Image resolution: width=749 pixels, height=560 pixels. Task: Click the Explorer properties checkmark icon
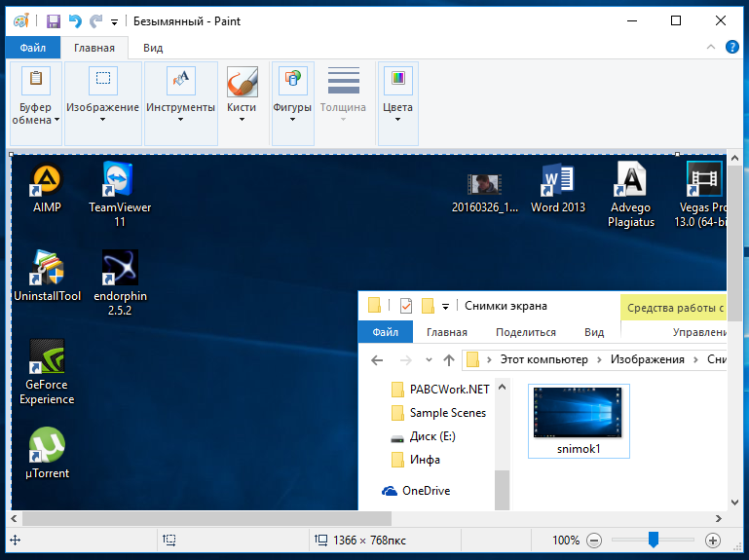tap(405, 306)
